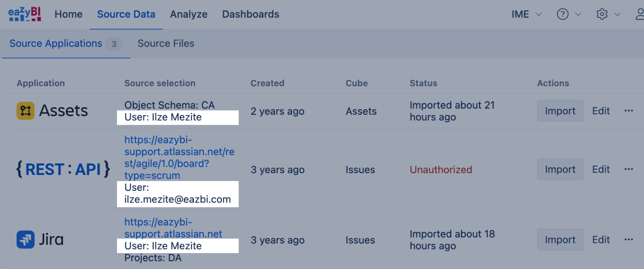This screenshot has height=269, width=644.
Task: Go to the Home menu
Action: 68,15
